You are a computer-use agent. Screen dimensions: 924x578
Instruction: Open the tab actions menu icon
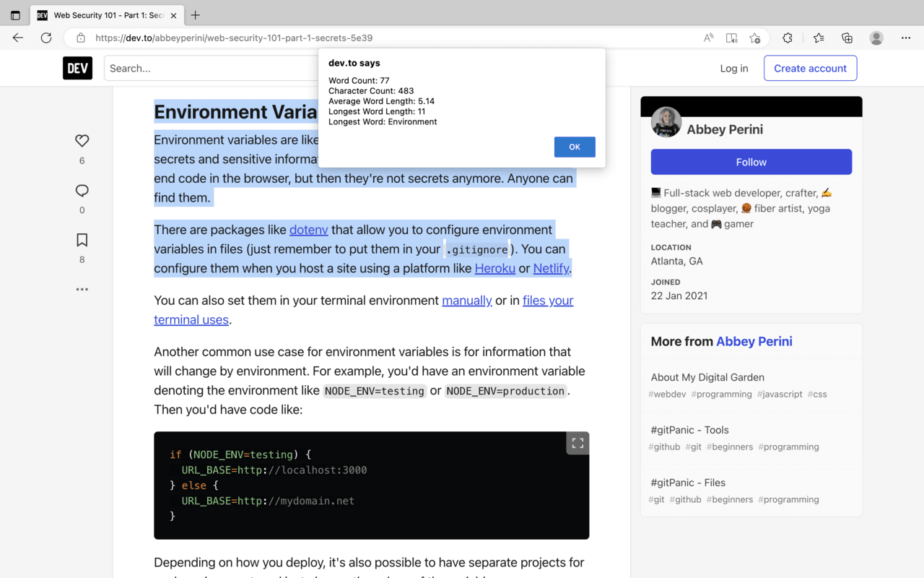pos(15,15)
